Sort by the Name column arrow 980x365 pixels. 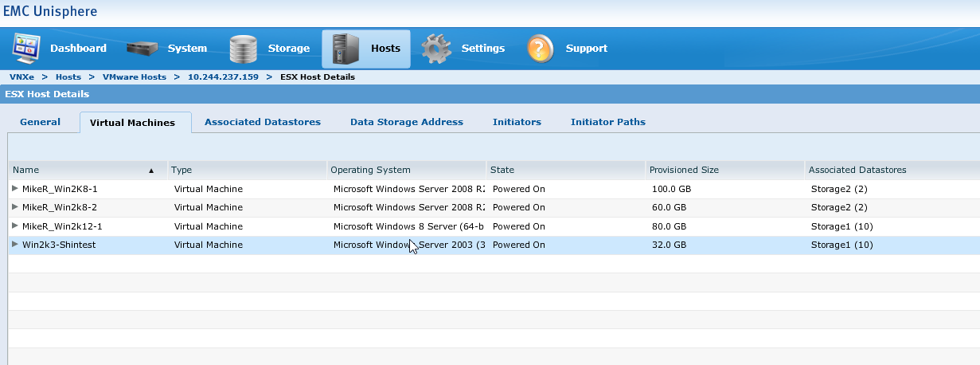tap(151, 171)
